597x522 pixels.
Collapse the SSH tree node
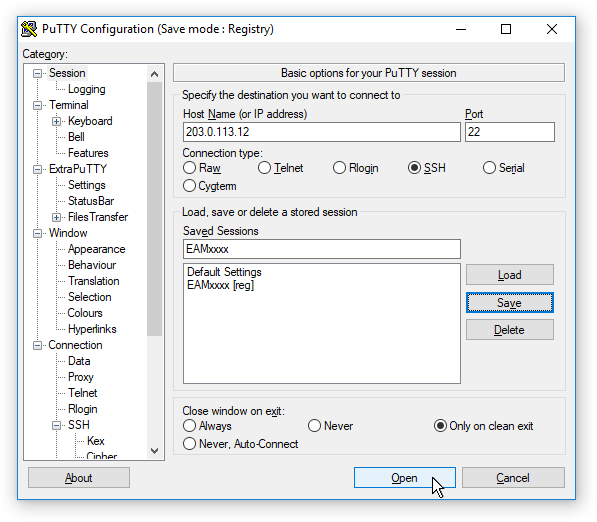click(x=56, y=425)
